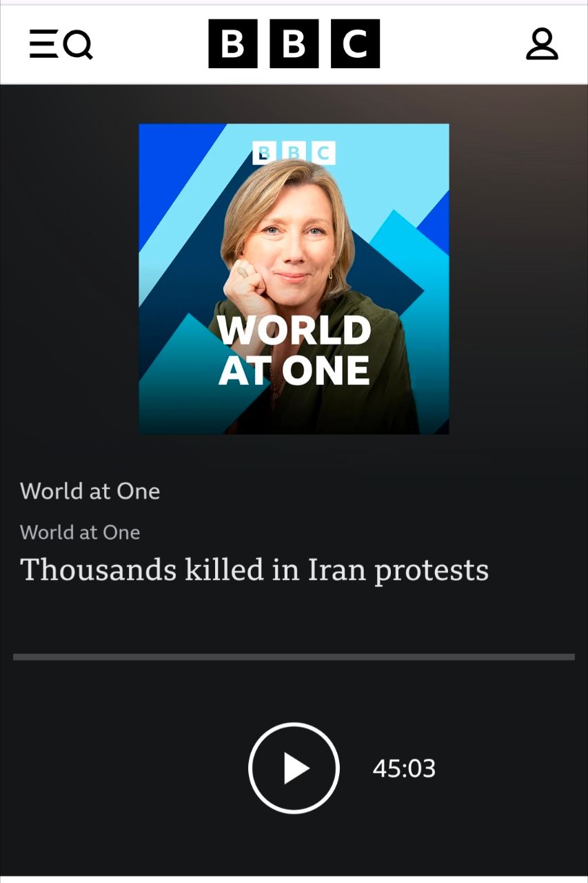Viewport: 588px width, 883px height.
Task: Play the World at One episode
Action: point(294,768)
